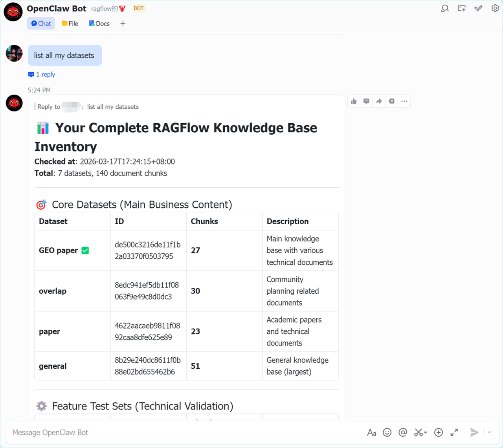This screenshot has height=448, width=503.
Task: Expand the message editor to full size
Action: [454, 432]
